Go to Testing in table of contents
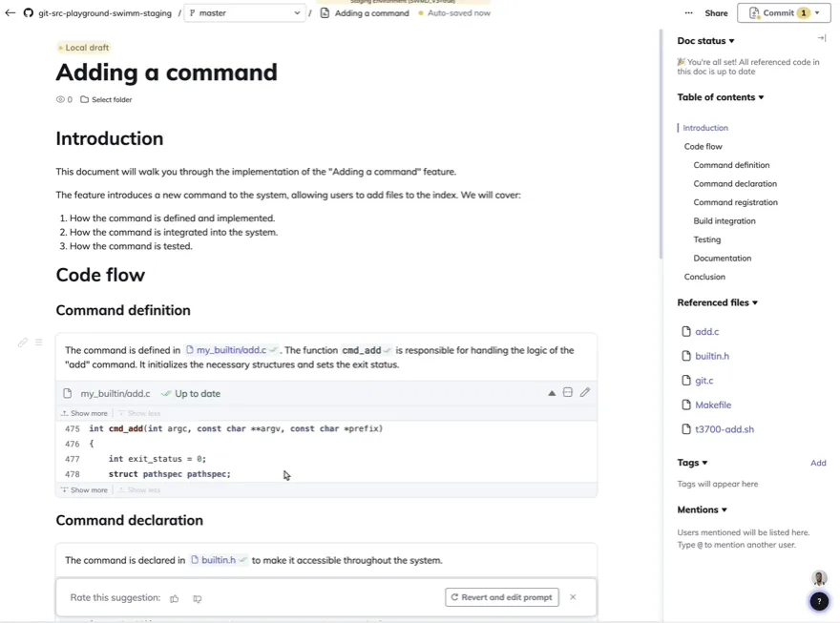Viewport: 840px width, 623px height. pyautogui.click(x=707, y=239)
